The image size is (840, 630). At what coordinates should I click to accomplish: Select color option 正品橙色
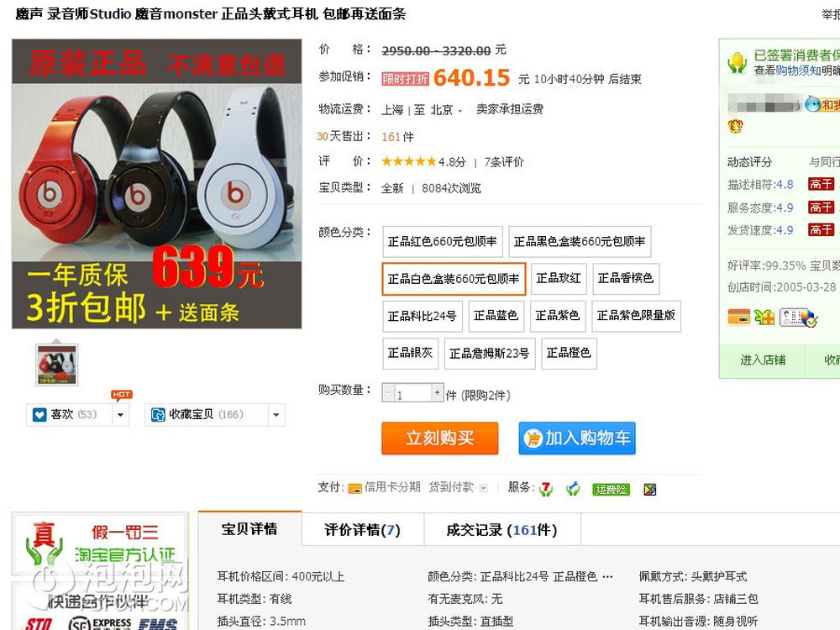pos(569,354)
